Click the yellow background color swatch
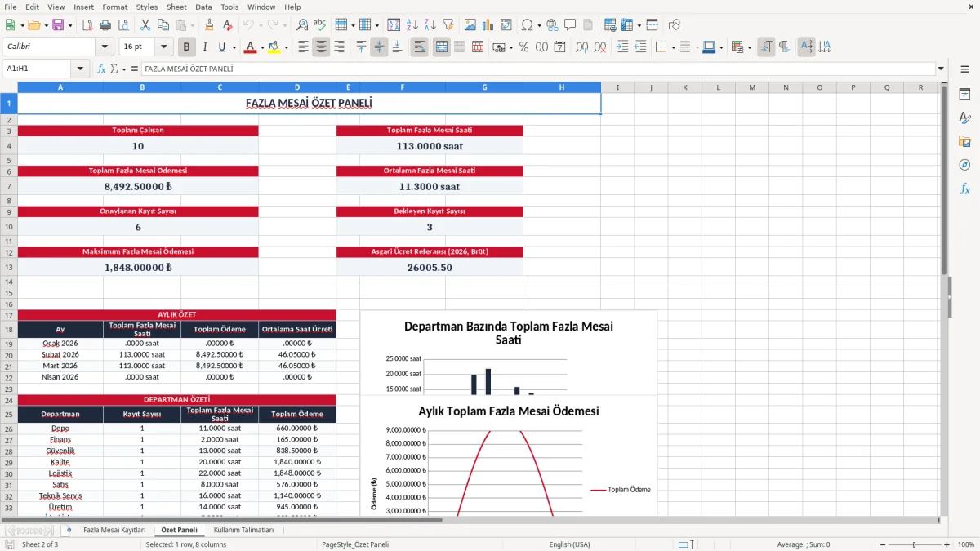 [274, 47]
